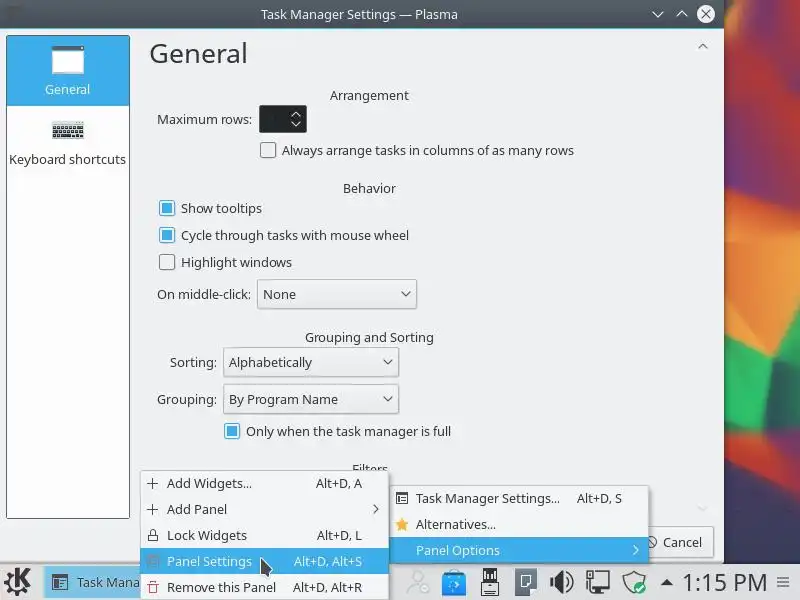Screen dimensions: 800x600
Task: Choose Add Widgets... from context menu
Action: 265,483
